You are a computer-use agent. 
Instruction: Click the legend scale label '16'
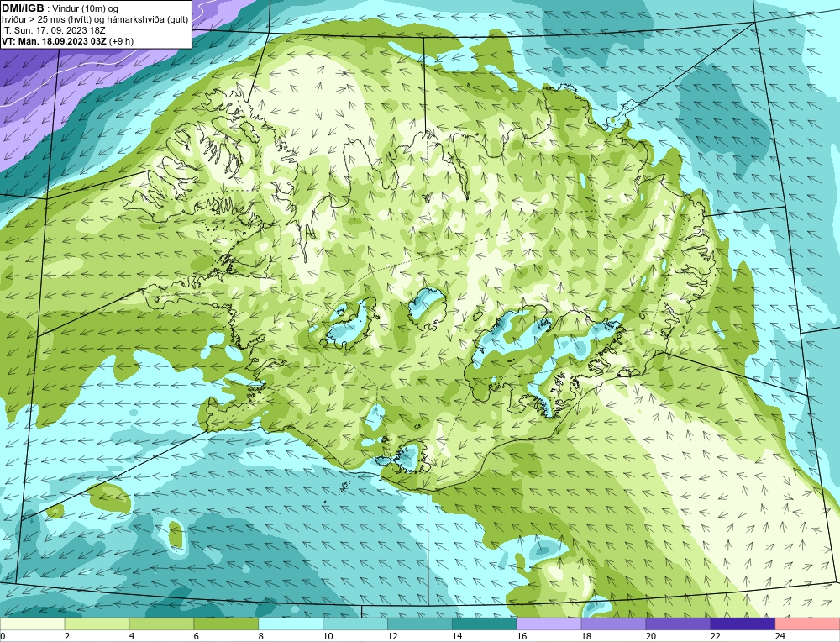(522, 636)
